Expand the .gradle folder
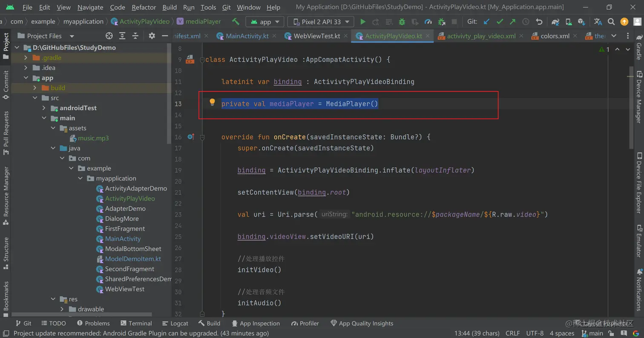 [x=26, y=57]
